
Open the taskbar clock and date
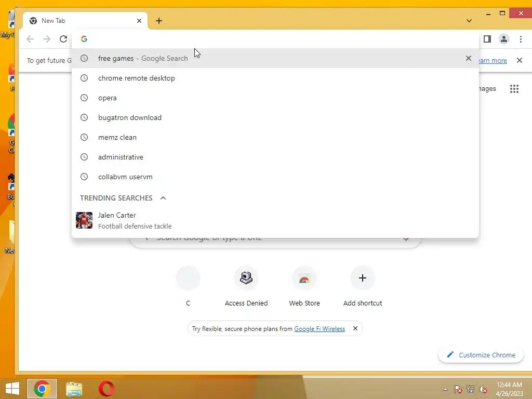510,389
